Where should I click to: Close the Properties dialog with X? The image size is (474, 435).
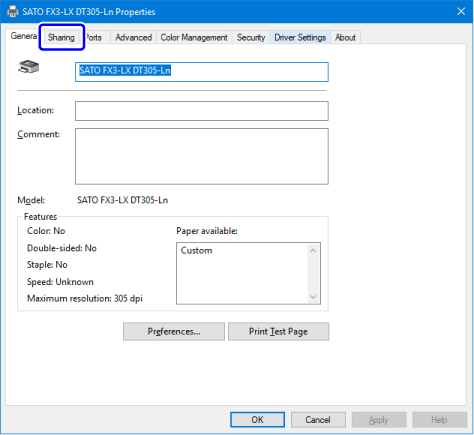(x=461, y=12)
